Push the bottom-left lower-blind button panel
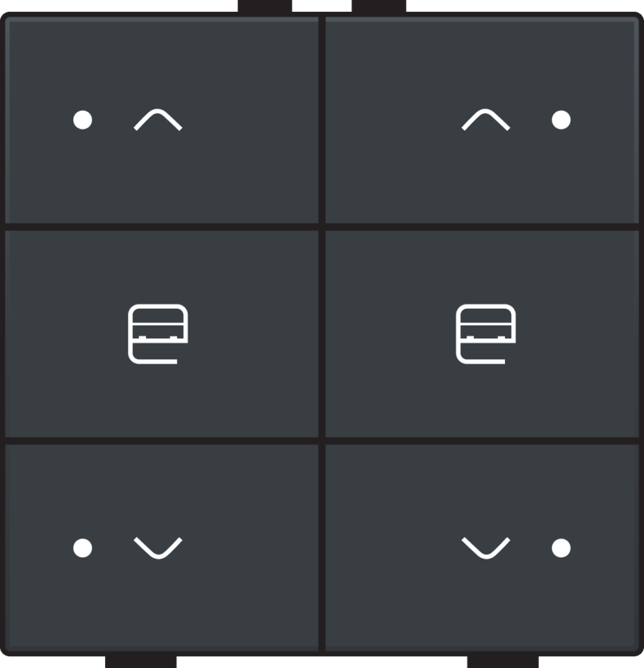644x668 pixels. (161, 548)
